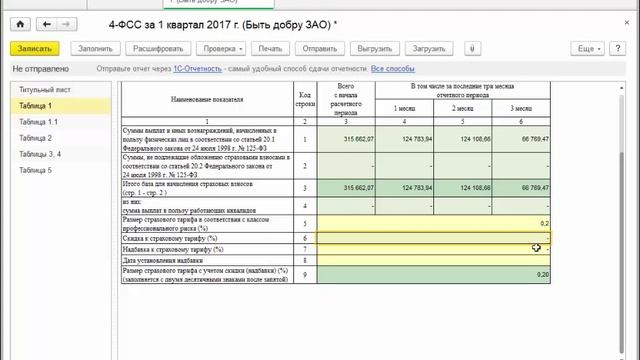Viewport: 640px width, 360px height.
Task: Navigate forward with the right arrow
Action: (67, 24)
